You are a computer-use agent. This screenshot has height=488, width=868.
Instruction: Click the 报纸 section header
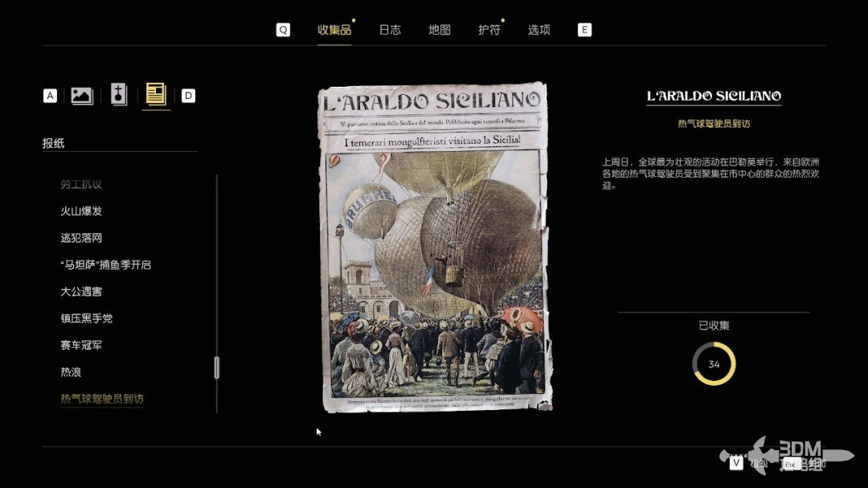coord(53,143)
